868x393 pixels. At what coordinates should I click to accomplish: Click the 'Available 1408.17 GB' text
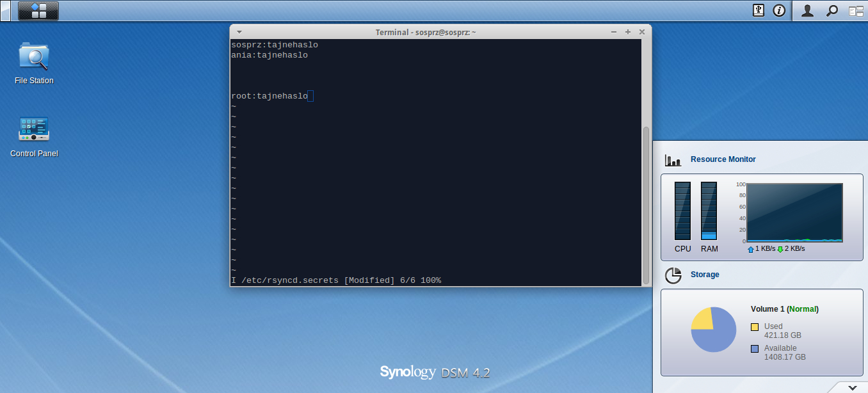785,353
